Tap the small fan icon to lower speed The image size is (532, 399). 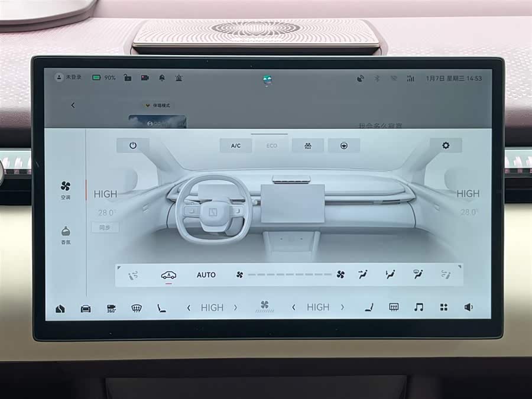[239, 275]
